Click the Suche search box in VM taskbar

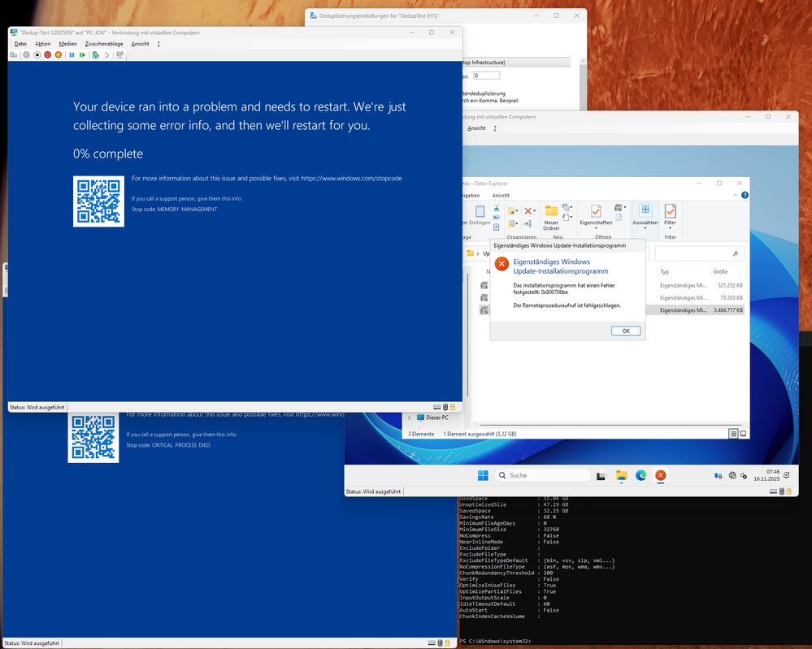pyautogui.click(x=542, y=476)
